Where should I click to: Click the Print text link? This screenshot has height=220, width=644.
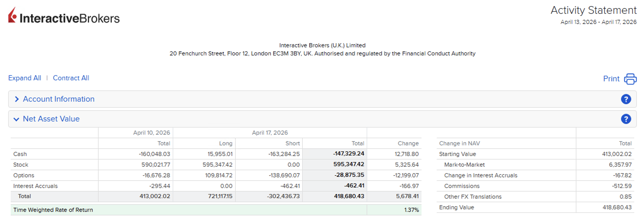(611, 79)
